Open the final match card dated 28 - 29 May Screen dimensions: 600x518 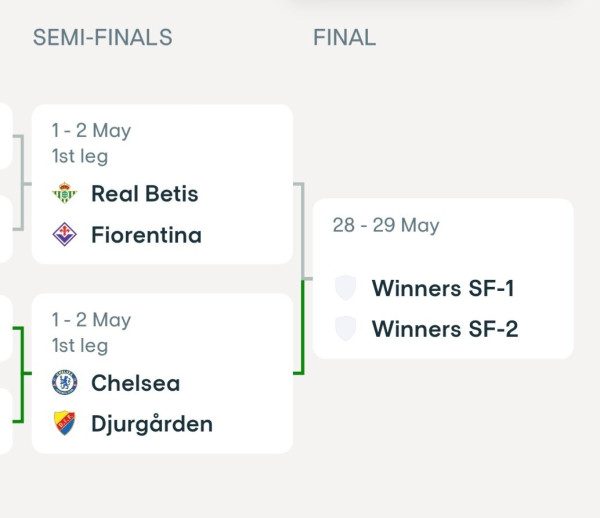click(x=443, y=279)
